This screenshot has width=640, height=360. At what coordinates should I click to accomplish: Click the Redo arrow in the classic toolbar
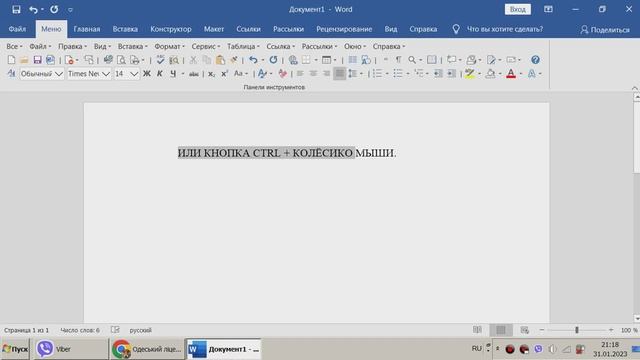(273, 60)
